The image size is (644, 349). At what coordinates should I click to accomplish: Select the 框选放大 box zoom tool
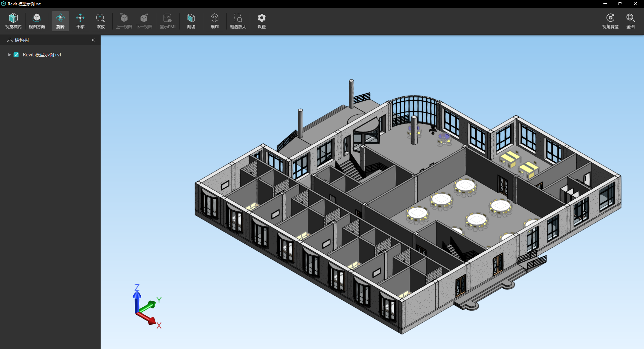click(x=238, y=21)
